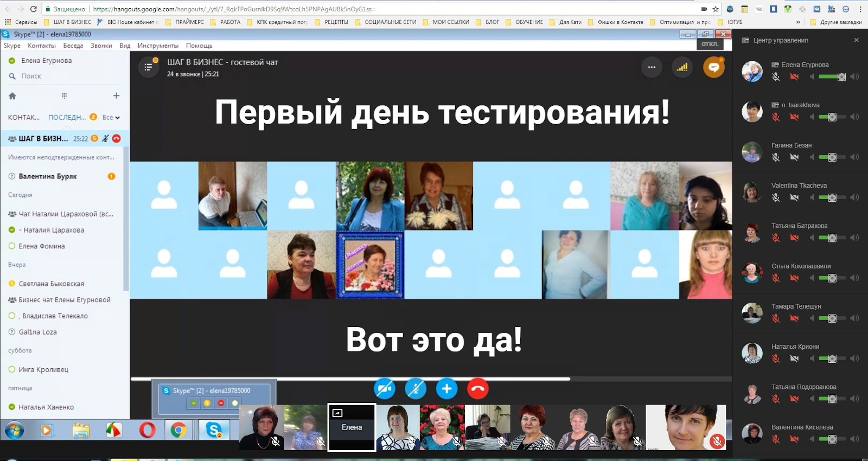Click the blue plus button in call controls

coord(446,389)
